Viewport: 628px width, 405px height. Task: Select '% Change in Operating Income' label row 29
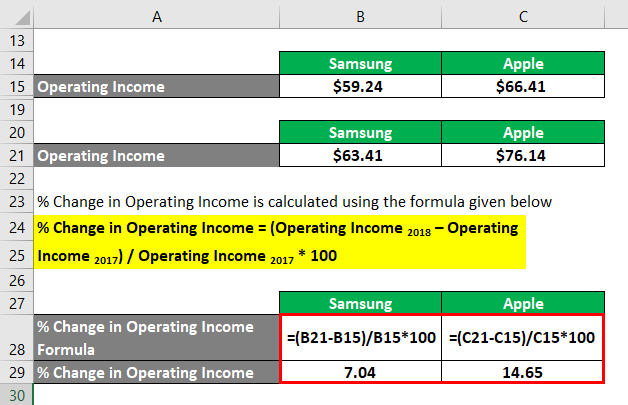(157, 372)
